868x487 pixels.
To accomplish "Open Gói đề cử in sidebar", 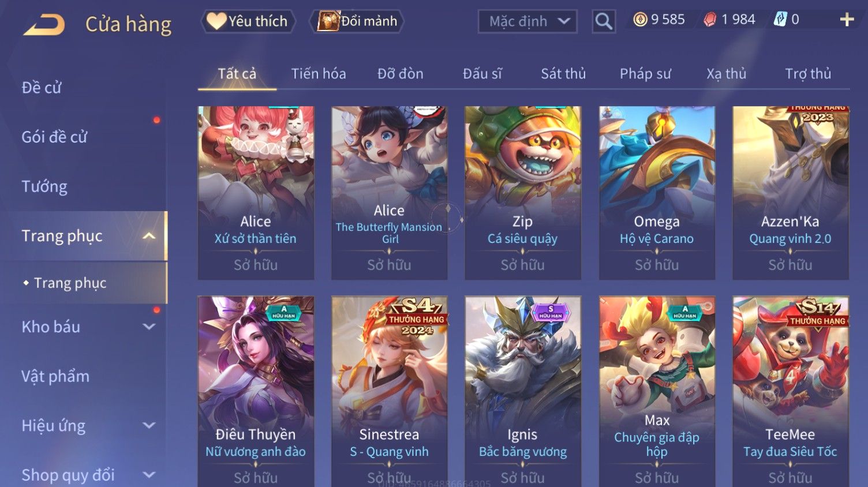I will point(54,137).
